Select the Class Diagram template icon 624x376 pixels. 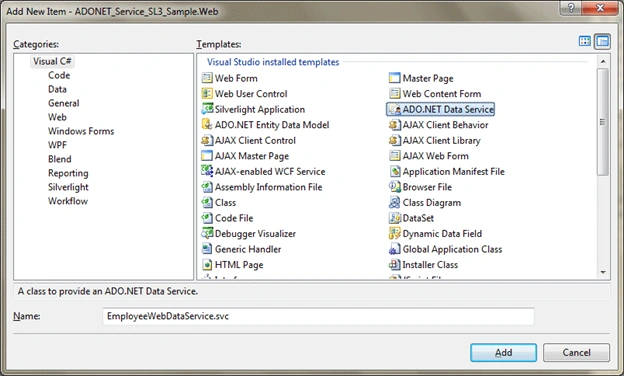[x=394, y=202]
